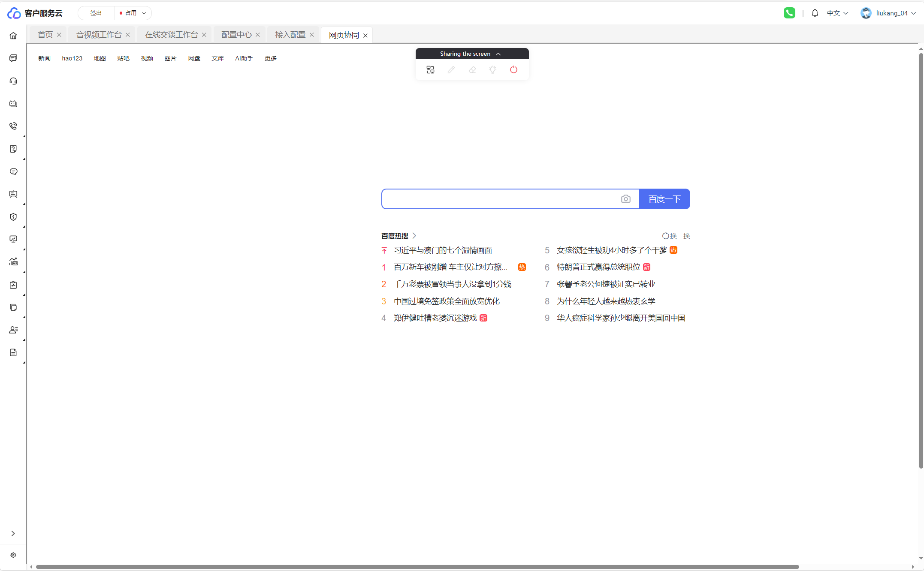
Task: Switch to the 接入配置 tab
Action: [x=290, y=35]
